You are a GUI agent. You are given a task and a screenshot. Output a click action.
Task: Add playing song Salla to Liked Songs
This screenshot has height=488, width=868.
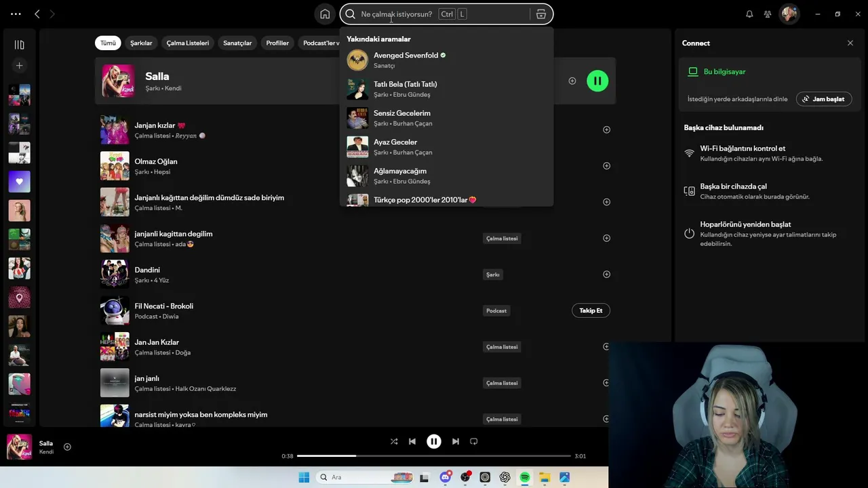[x=67, y=447]
